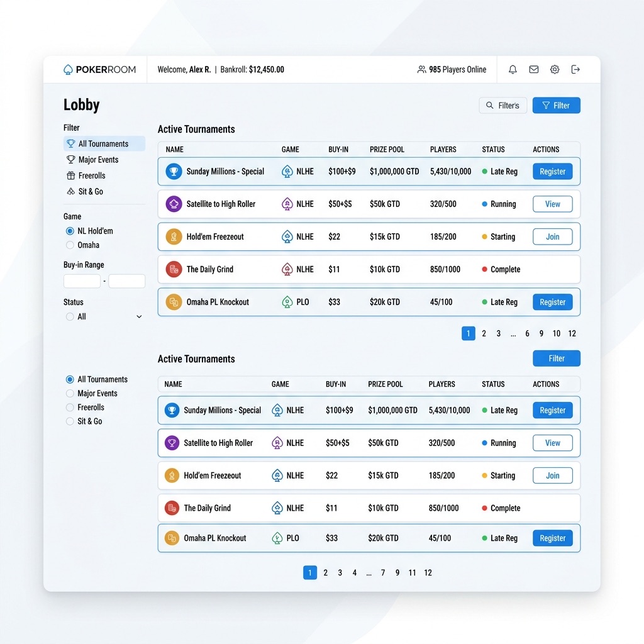The width and height of the screenshot is (644, 644).
Task: Select NL Hold'em game radio
Action: tap(70, 231)
